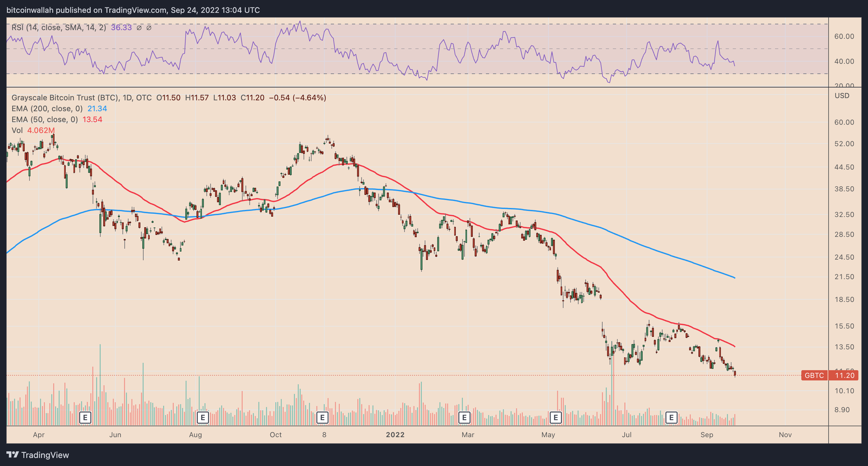Viewport: 868px width, 466px height.
Task: Click the USD currency label on price axis
Action: point(842,96)
